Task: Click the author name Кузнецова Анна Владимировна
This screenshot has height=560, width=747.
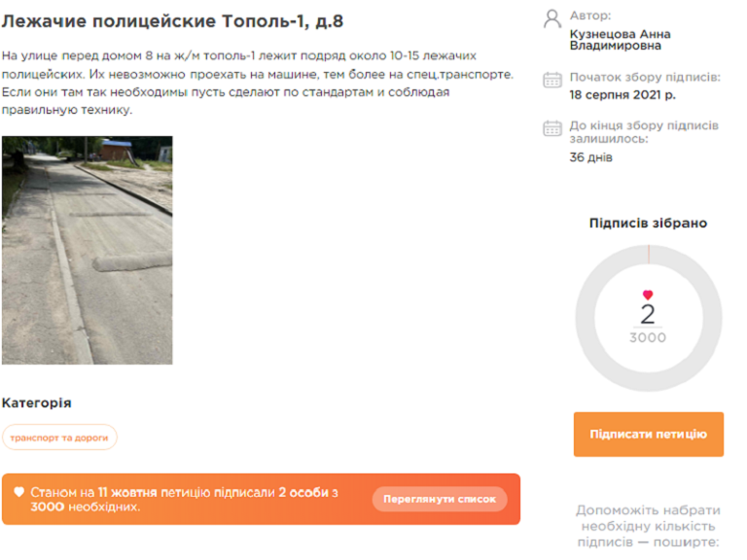Action: click(620, 40)
